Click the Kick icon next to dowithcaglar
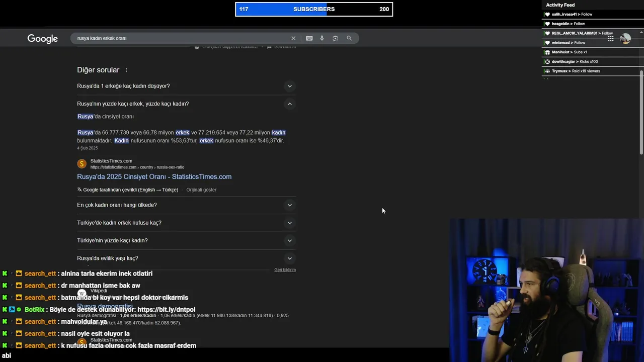This screenshot has height=362, width=644. (x=547, y=61)
